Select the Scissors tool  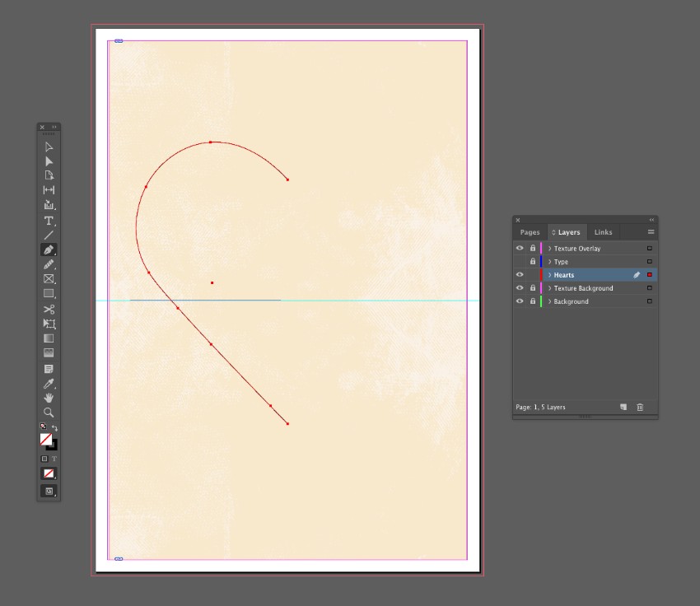coord(49,310)
